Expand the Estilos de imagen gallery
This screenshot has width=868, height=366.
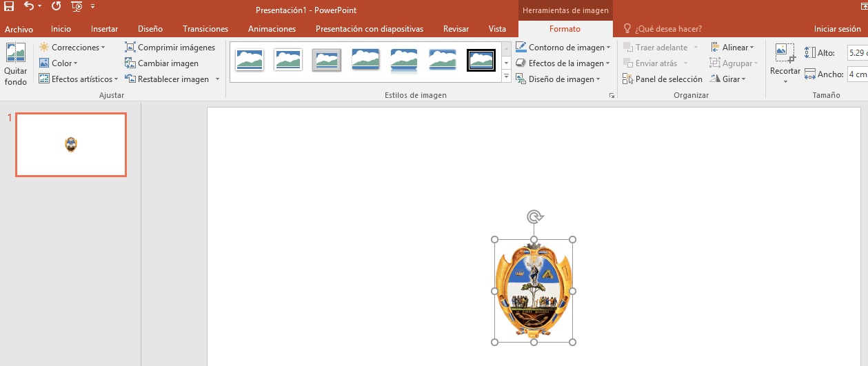tap(507, 77)
